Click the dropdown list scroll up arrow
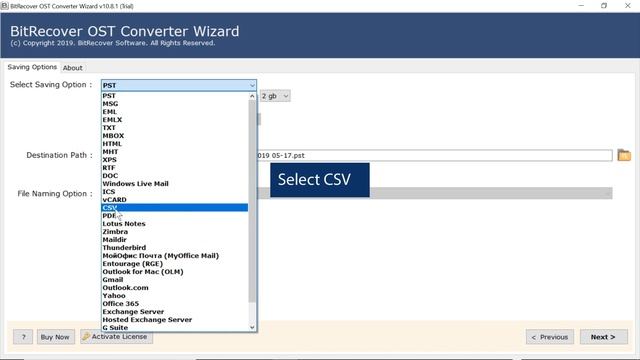 [252, 96]
